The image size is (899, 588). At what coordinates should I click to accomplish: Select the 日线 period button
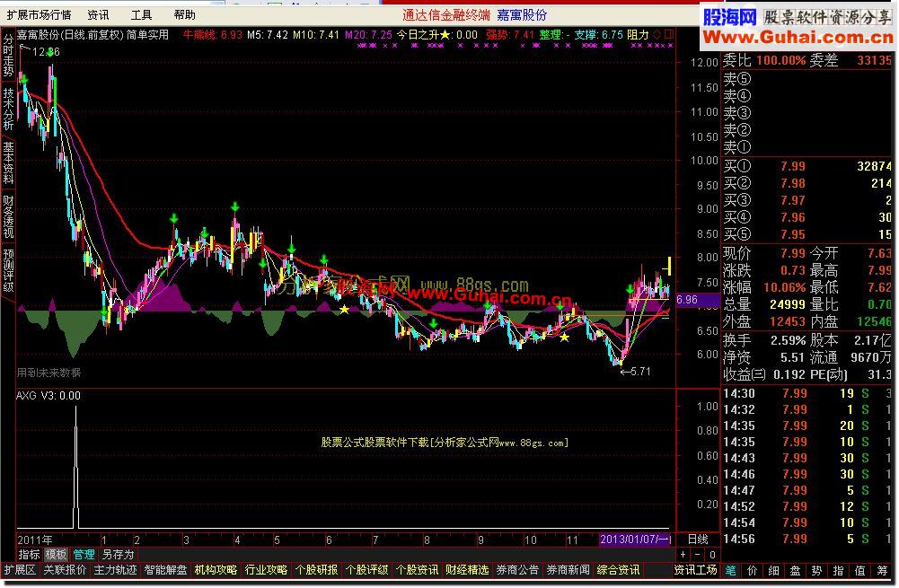pos(698,540)
